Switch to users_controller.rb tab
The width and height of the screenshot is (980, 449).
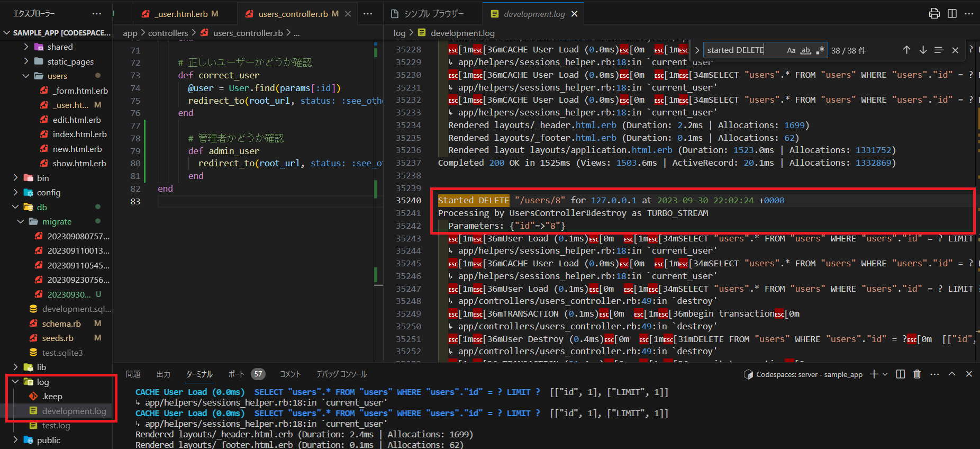[293, 14]
